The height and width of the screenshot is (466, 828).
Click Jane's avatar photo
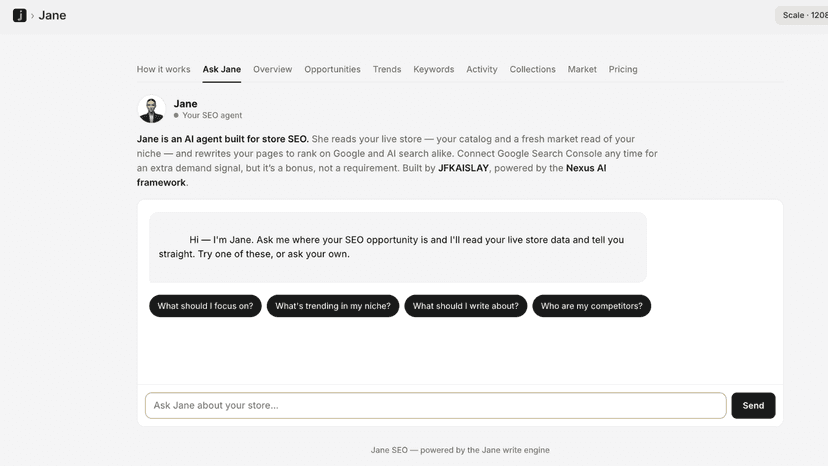(152, 109)
